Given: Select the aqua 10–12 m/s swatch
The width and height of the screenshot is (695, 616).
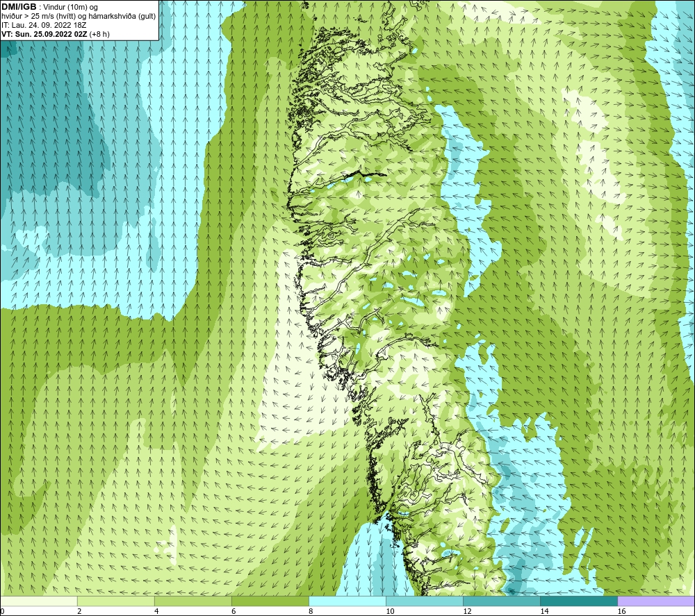Looking at the screenshot, I should (425, 601).
